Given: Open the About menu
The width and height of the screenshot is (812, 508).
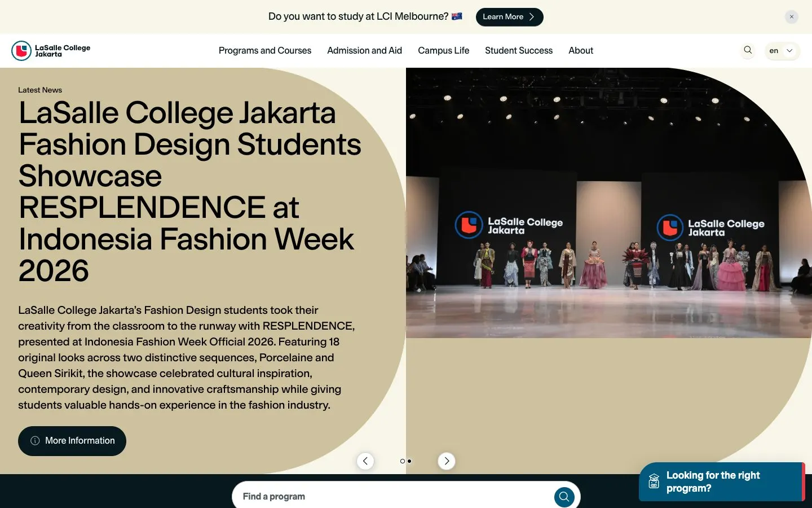Looking at the screenshot, I should [581, 51].
